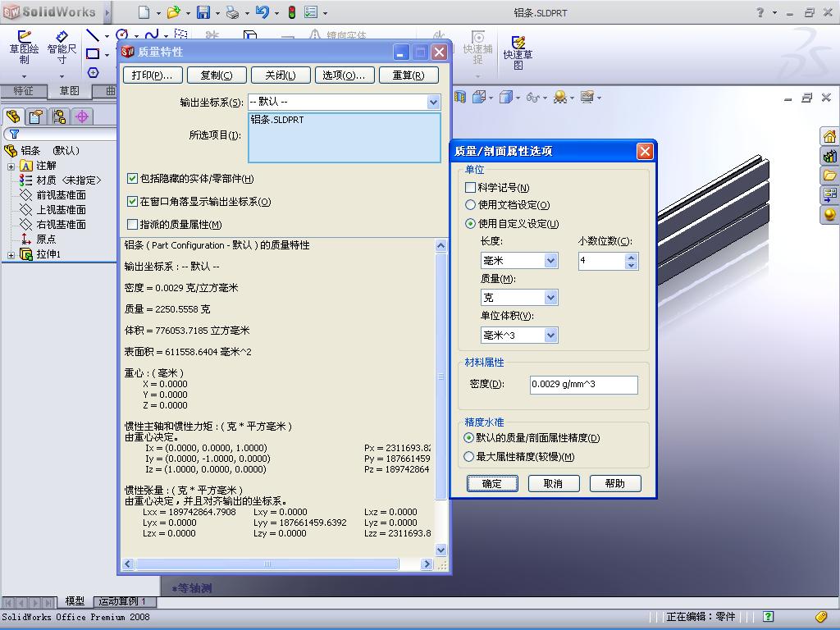Open the RealView appearances sphere icon in task pane
Viewport: 840px width, 630px height.
pos(829,215)
